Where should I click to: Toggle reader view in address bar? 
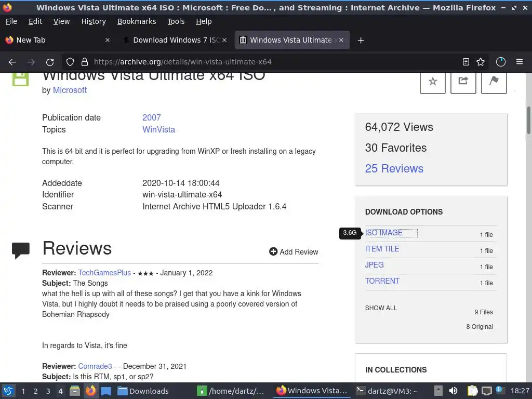466,62
